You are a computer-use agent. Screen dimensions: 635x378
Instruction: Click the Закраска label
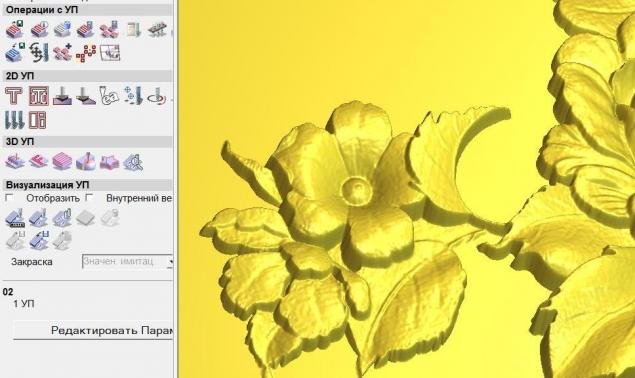coord(32,262)
